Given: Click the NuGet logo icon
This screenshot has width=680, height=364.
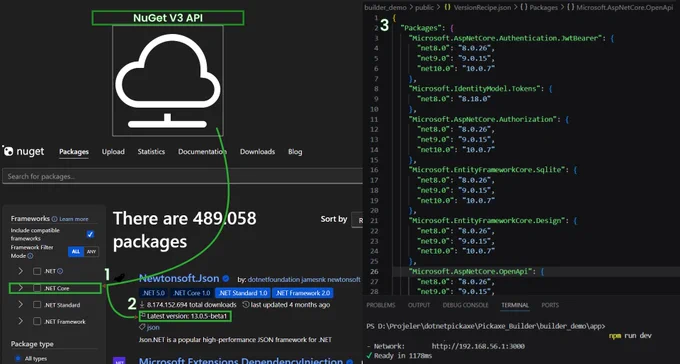Looking at the screenshot, I should tap(8, 151).
